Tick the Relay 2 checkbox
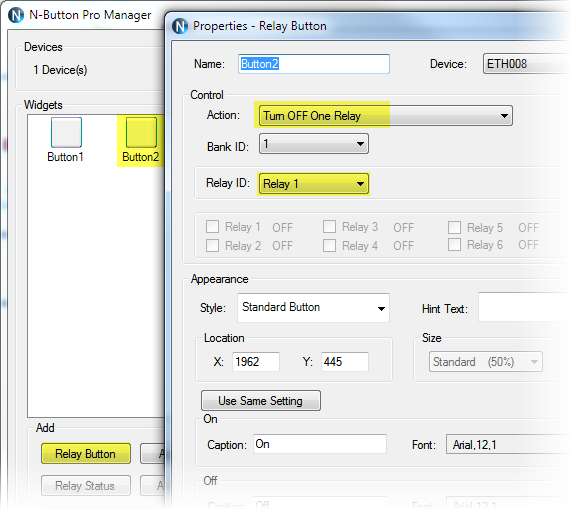 click(x=212, y=245)
